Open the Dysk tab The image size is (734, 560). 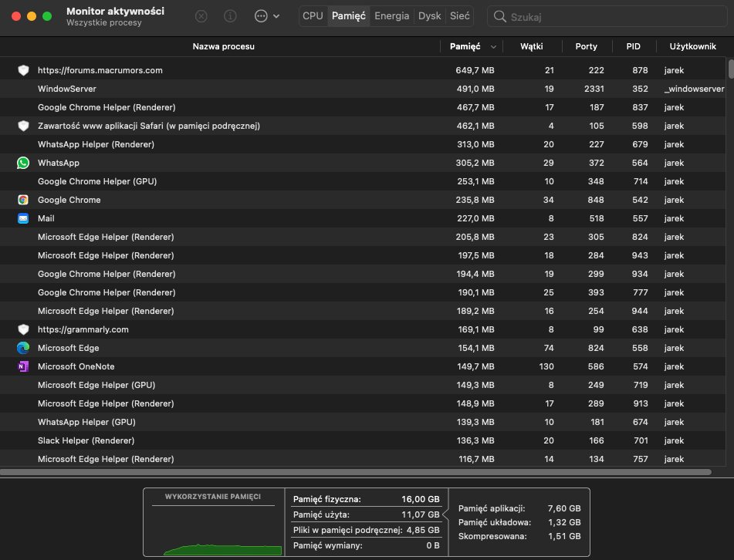pyautogui.click(x=429, y=16)
